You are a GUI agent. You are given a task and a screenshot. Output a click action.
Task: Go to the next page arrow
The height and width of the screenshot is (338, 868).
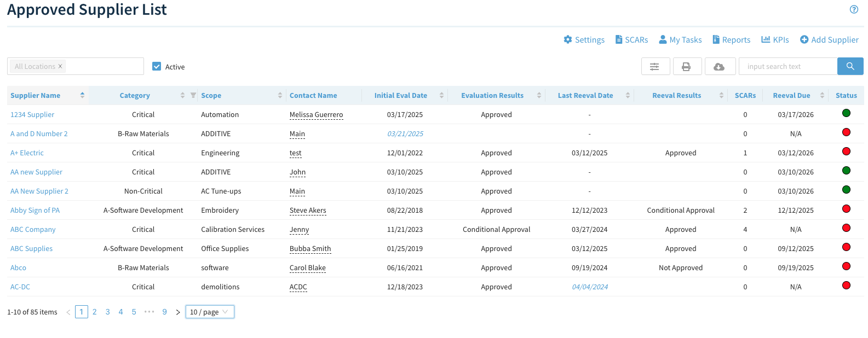[178, 312]
